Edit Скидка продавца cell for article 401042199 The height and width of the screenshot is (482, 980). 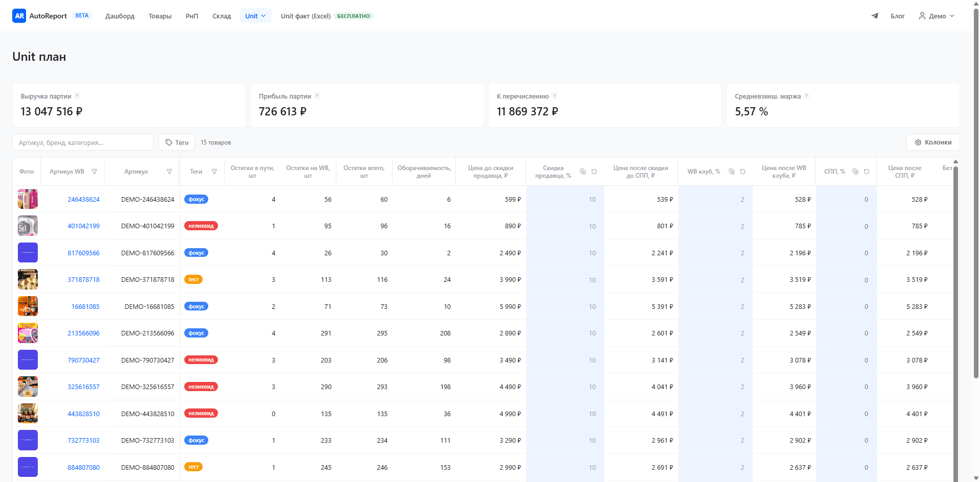(565, 226)
